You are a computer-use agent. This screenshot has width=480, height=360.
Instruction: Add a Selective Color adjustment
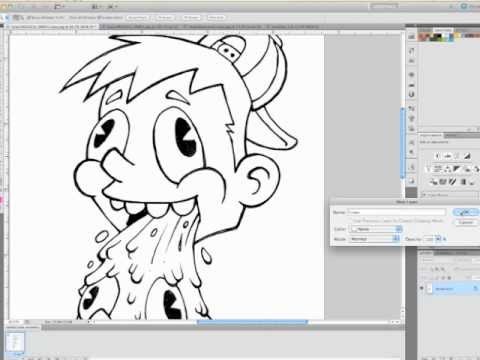tap(472, 182)
